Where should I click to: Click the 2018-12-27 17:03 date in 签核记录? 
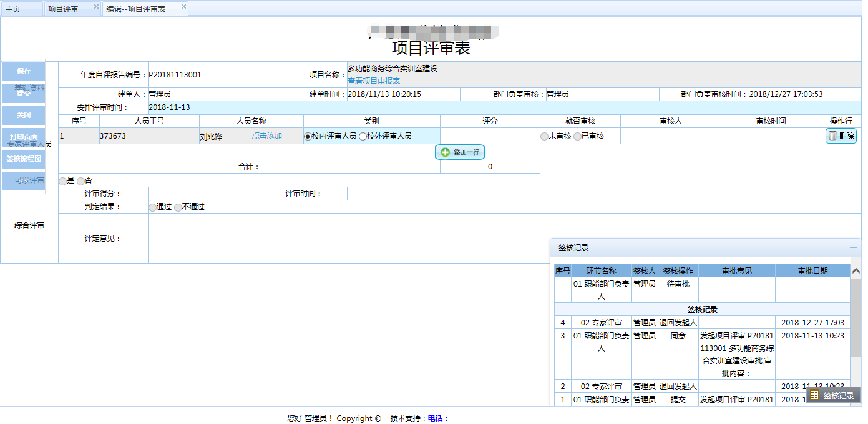coord(813,323)
